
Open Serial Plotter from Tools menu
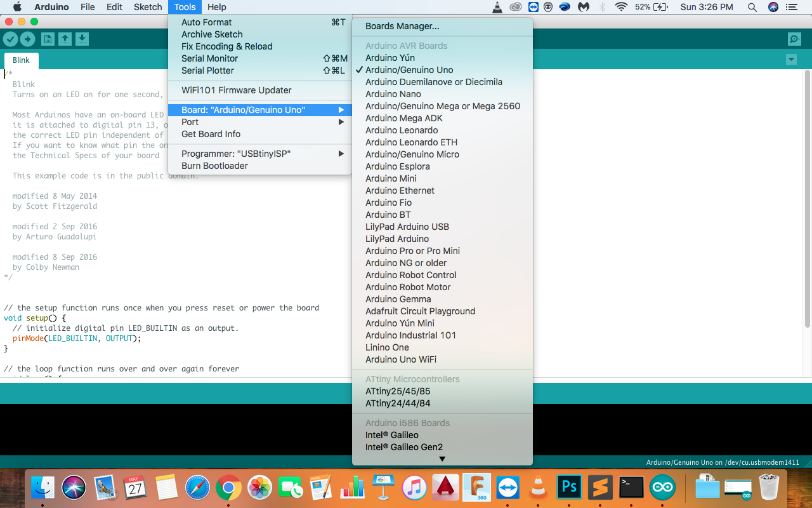(259, 70)
